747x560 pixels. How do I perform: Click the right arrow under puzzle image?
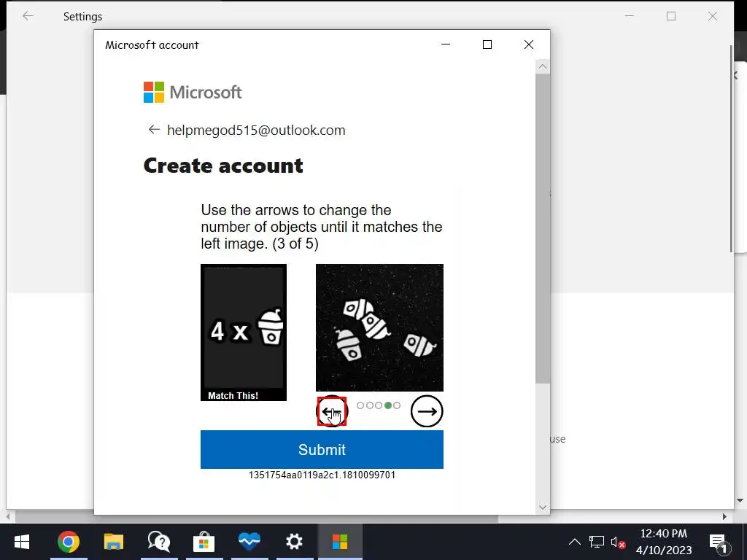pyautogui.click(x=427, y=411)
